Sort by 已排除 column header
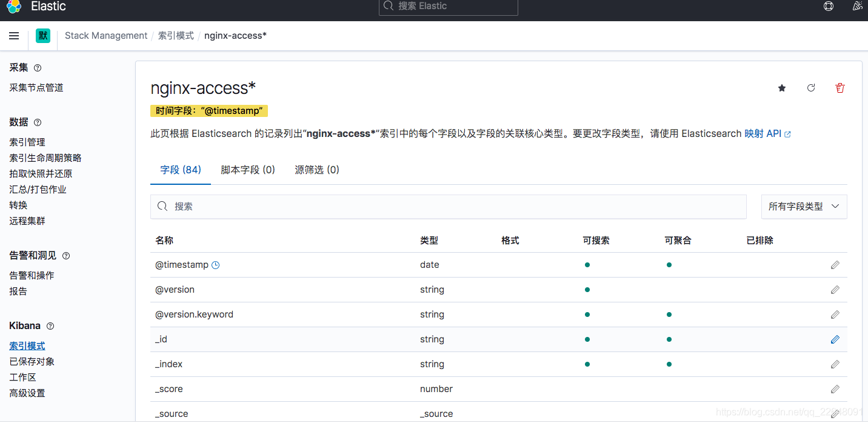This screenshot has width=868, height=423. pos(760,241)
